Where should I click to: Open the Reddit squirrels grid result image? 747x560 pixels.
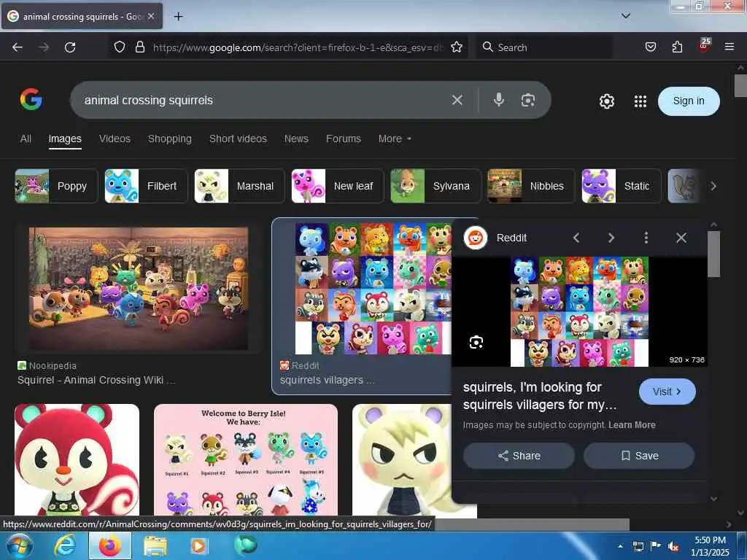click(373, 289)
